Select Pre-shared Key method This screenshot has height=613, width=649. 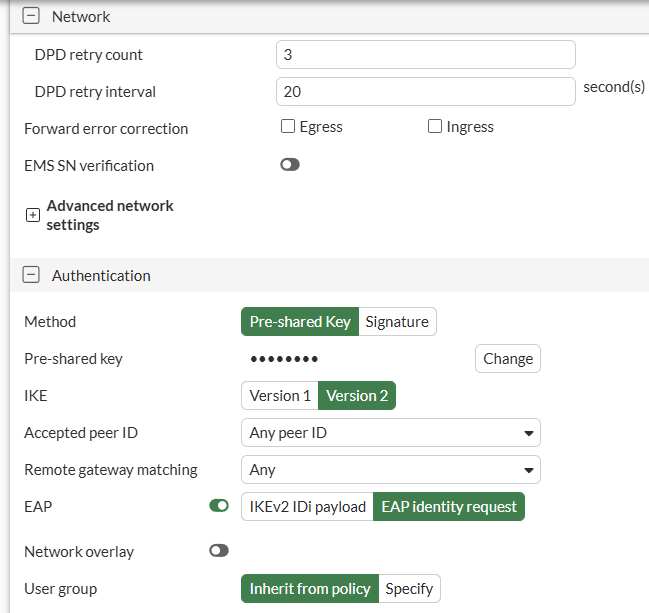(x=300, y=322)
